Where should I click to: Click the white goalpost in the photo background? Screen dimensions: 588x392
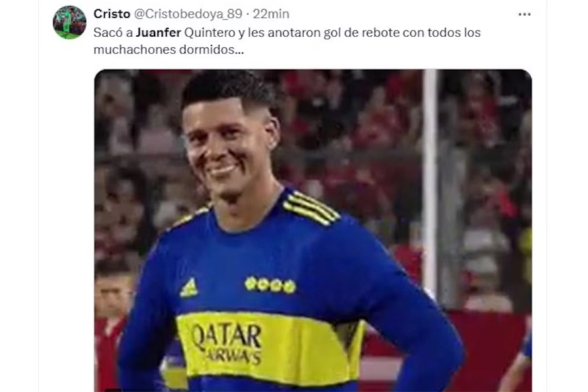(x=430, y=180)
